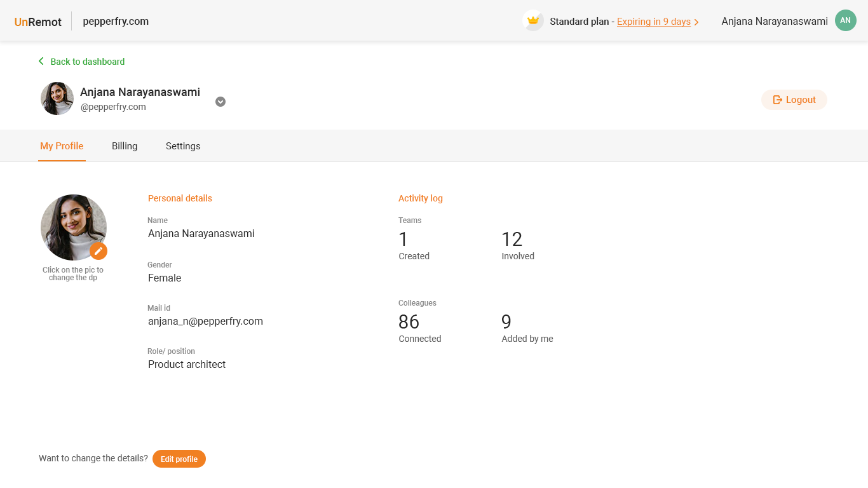
Task: Click the Standard plan label
Action: (580, 22)
